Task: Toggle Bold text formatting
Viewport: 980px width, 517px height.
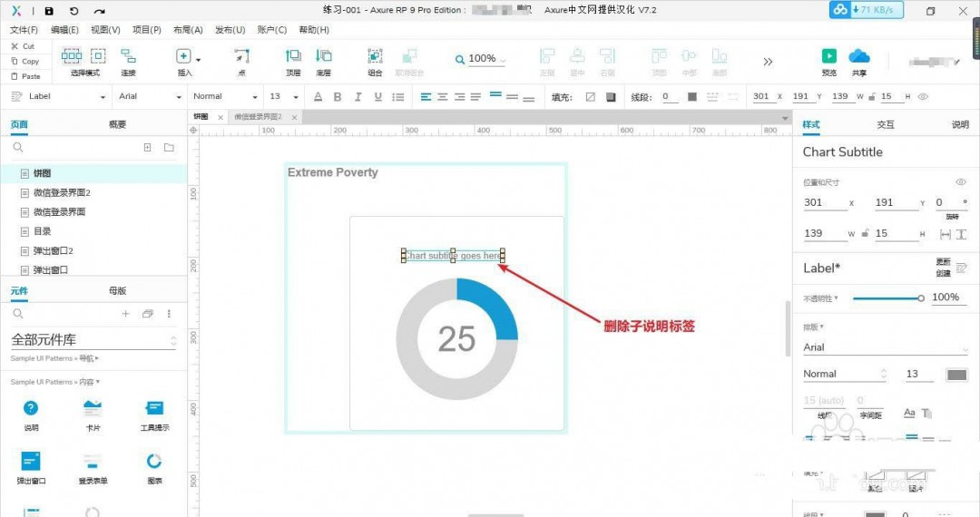Action: pos(338,97)
